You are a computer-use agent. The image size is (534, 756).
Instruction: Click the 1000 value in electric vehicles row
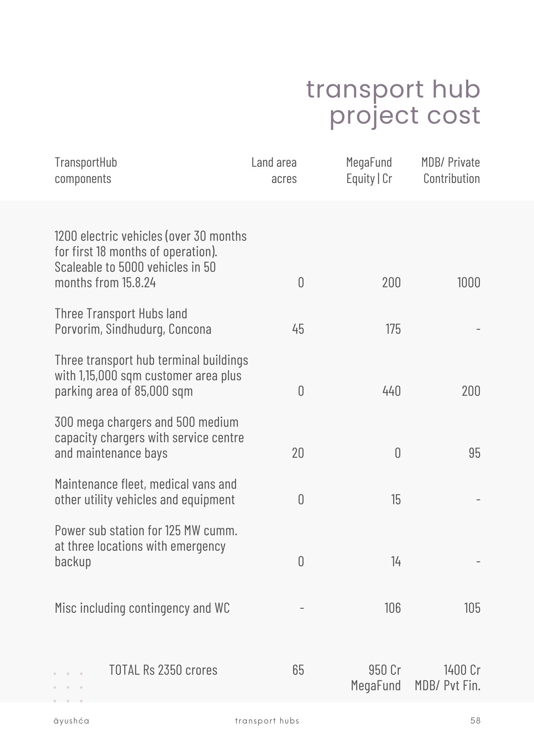click(x=468, y=283)
